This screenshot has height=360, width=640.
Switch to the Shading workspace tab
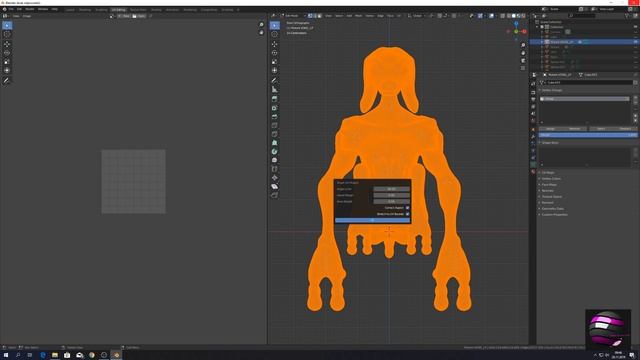(x=156, y=9)
